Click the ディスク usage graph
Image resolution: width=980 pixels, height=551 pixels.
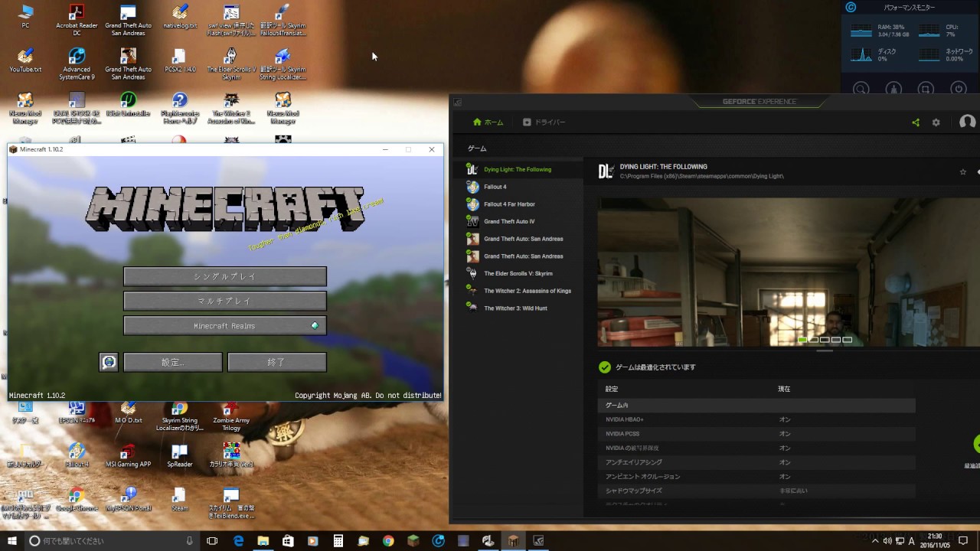coord(861,55)
